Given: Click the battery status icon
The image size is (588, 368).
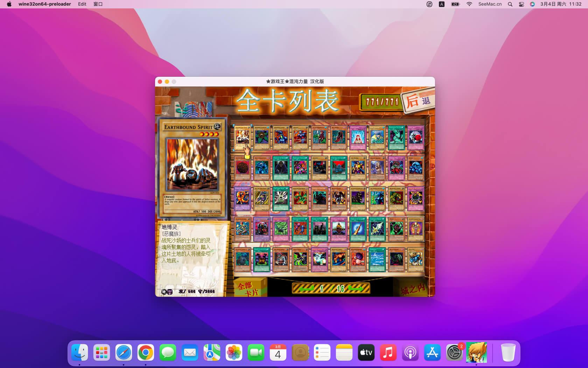Looking at the screenshot, I should coord(455,4).
